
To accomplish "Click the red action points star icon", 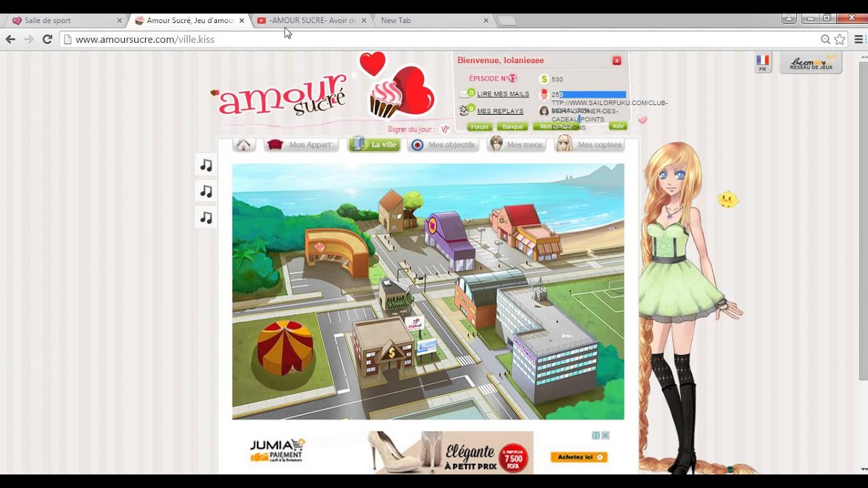I will pos(544,94).
